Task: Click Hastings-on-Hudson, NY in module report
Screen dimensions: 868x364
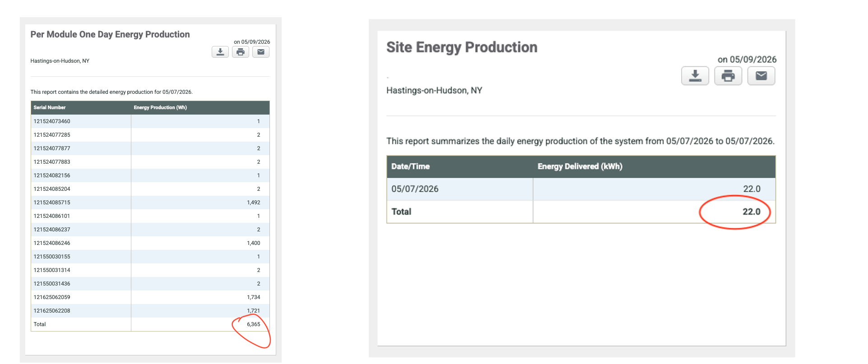Action: (x=60, y=61)
